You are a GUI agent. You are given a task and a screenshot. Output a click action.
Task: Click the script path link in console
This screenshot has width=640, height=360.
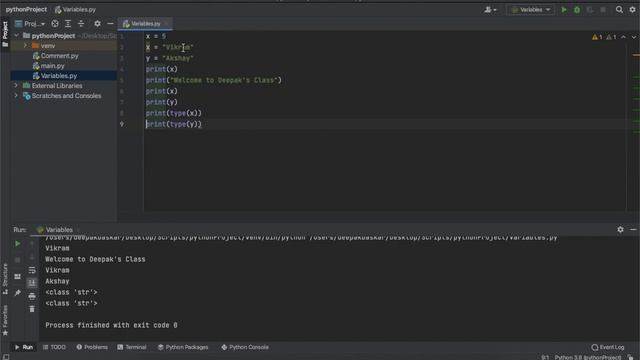[433, 238]
